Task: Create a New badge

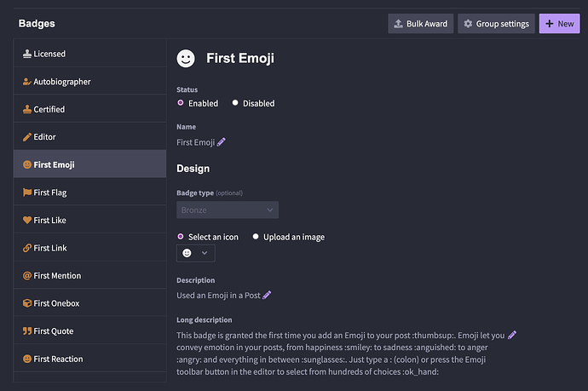Action: tap(560, 24)
